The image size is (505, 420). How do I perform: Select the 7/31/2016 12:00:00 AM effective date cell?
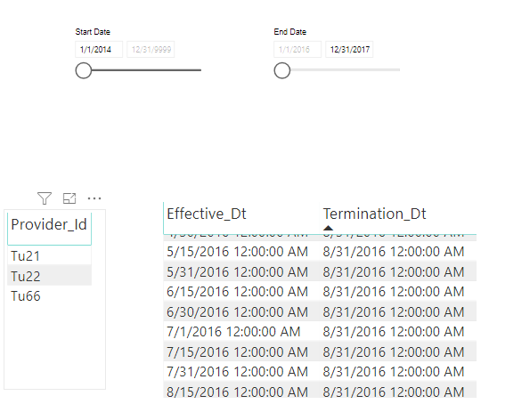(x=238, y=372)
